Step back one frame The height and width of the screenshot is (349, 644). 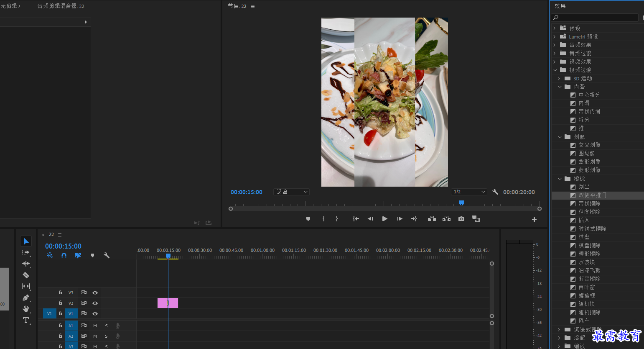click(x=370, y=219)
